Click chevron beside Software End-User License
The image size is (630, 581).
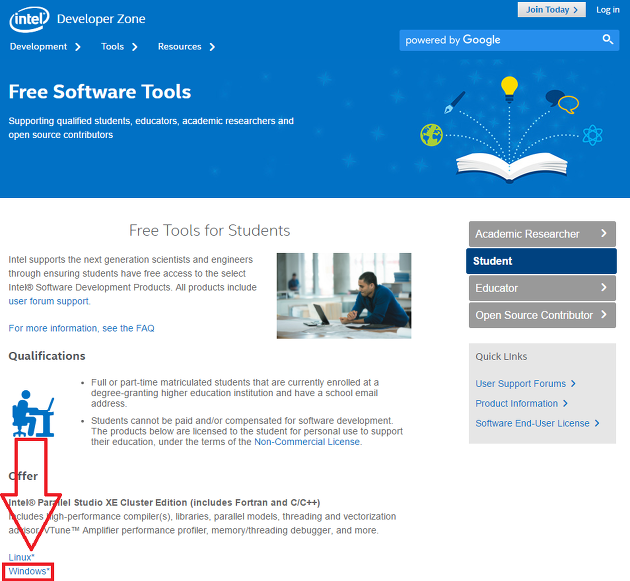597,423
